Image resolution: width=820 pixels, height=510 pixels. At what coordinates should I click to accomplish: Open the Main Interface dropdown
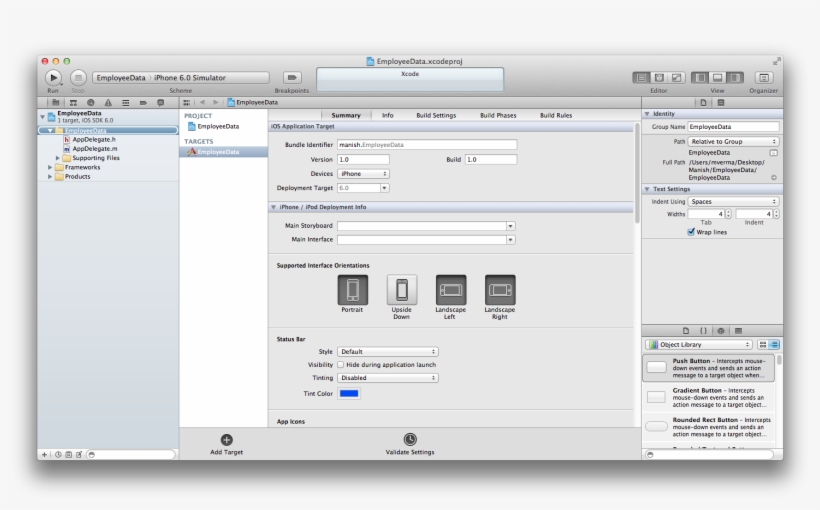click(510, 240)
